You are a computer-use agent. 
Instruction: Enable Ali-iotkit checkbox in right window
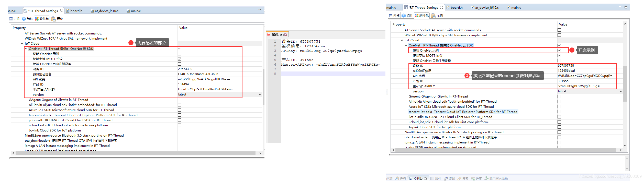click(x=559, y=102)
